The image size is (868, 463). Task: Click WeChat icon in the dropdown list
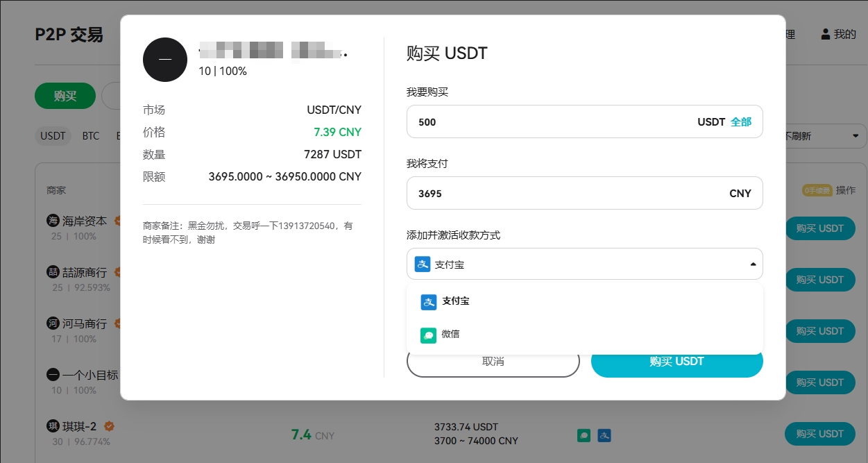coord(428,335)
